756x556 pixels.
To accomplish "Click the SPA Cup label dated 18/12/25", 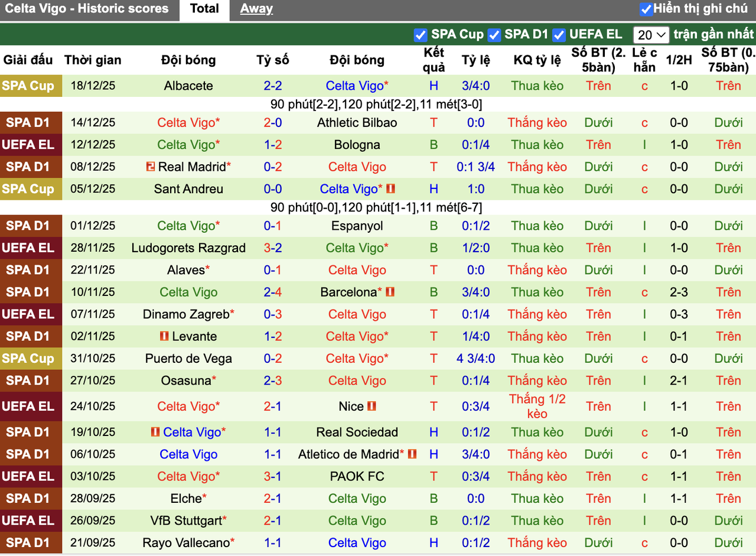I will click(x=31, y=86).
